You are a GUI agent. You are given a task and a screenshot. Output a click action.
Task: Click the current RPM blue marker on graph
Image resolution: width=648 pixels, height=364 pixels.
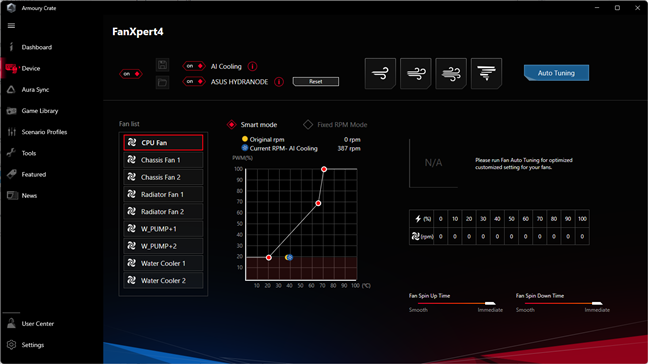pos(290,257)
